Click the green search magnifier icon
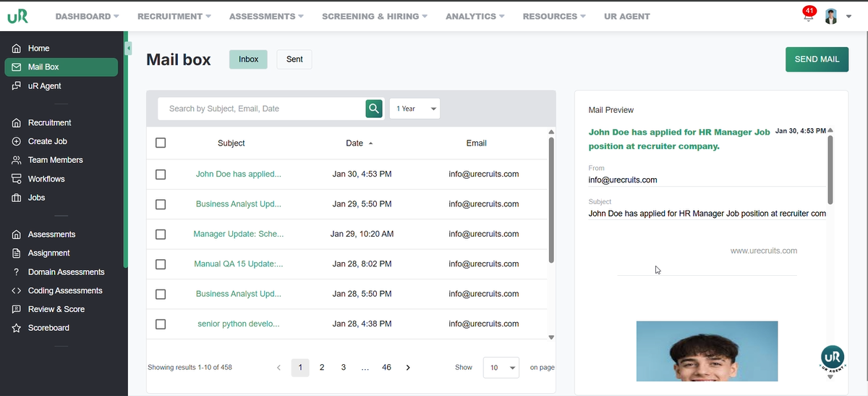868x396 pixels. pyautogui.click(x=373, y=109)
